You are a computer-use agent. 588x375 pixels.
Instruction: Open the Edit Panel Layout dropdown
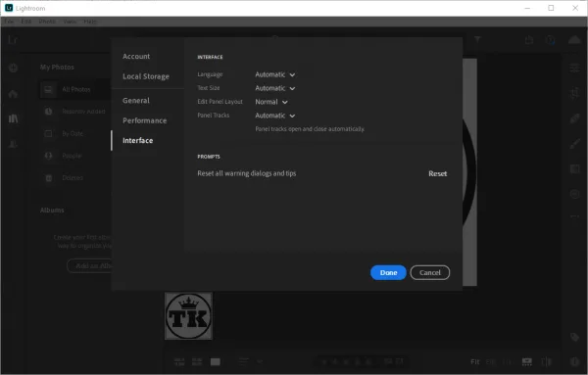[x=271, y=102]
